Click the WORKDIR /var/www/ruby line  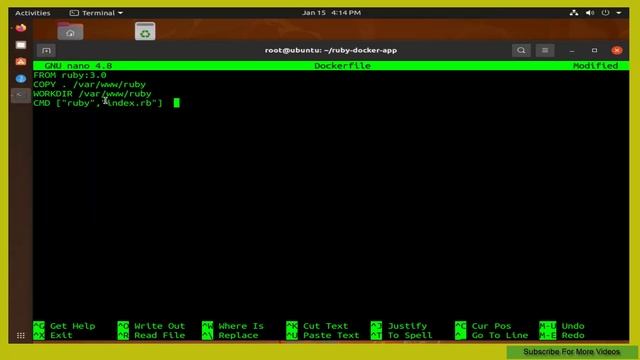tap(92, 94)
